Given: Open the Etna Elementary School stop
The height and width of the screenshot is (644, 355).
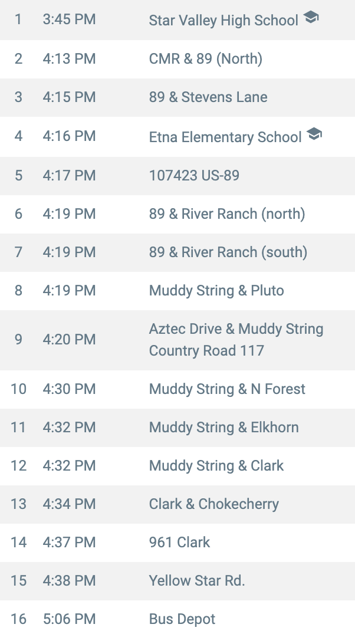Looking at the screenshot, I should [225, 137].
